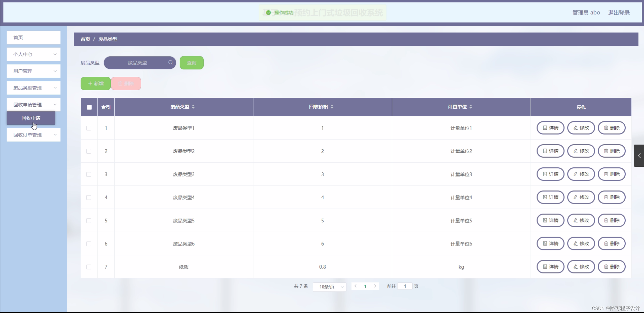Expand the 回收订单管理 sidebar menu
The height and width of the screenshot is (313, 644).
pos(33,135)
